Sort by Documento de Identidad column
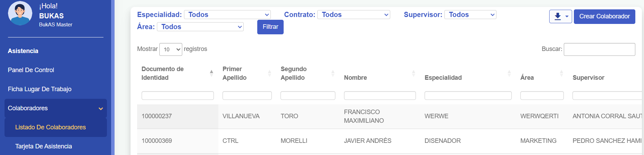This screenshot has height=155, width=644. tap(162, 73)
